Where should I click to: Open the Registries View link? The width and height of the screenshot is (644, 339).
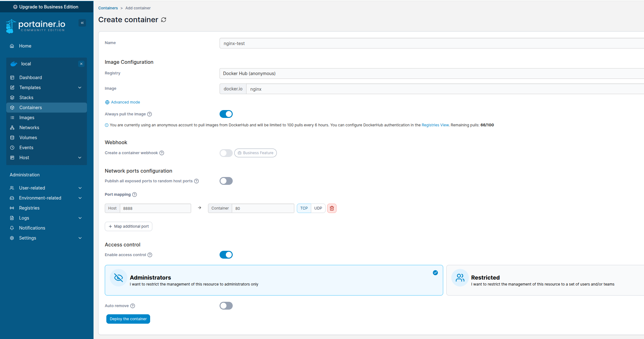point(435,125)
